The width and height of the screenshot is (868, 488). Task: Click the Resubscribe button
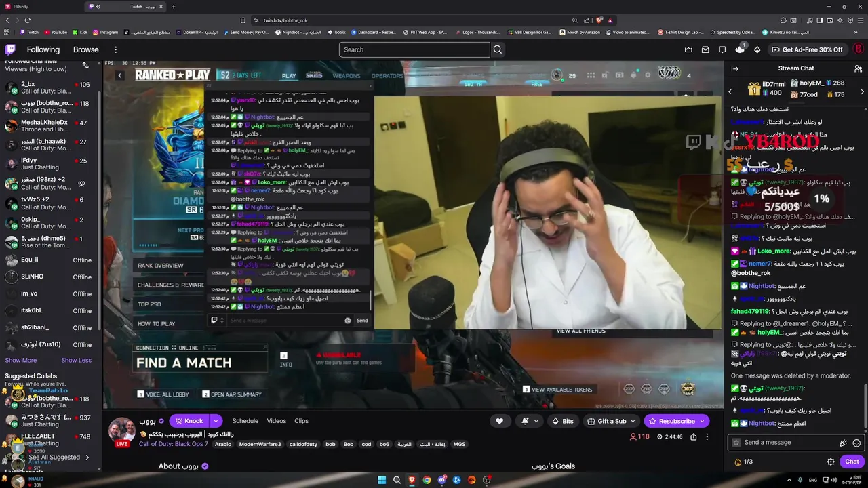[x=676, y=421]
